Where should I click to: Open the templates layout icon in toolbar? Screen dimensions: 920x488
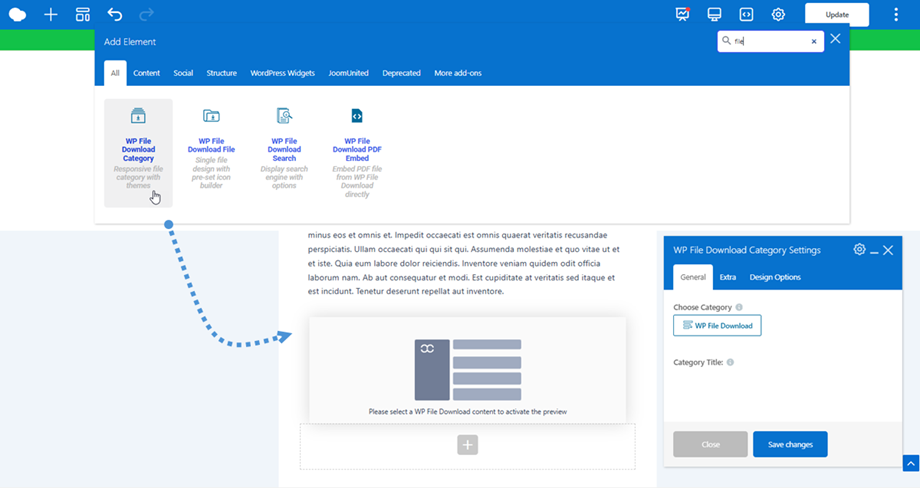click(x=83, y=15)
